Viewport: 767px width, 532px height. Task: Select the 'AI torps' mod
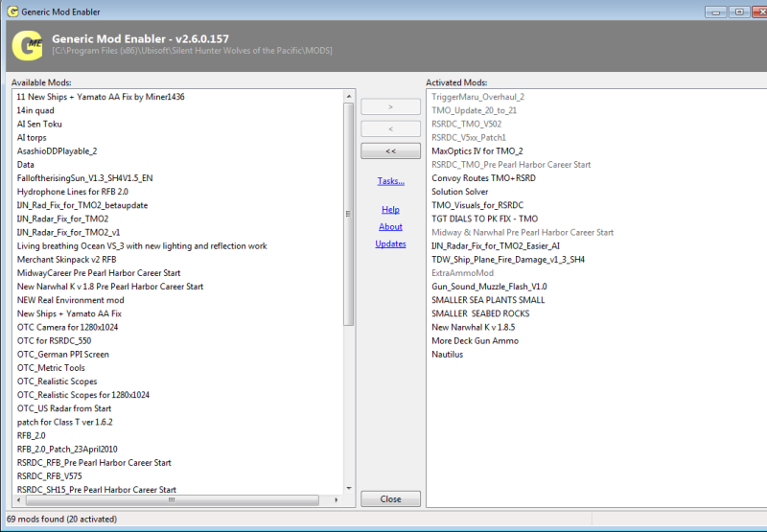tap(32, 138)
